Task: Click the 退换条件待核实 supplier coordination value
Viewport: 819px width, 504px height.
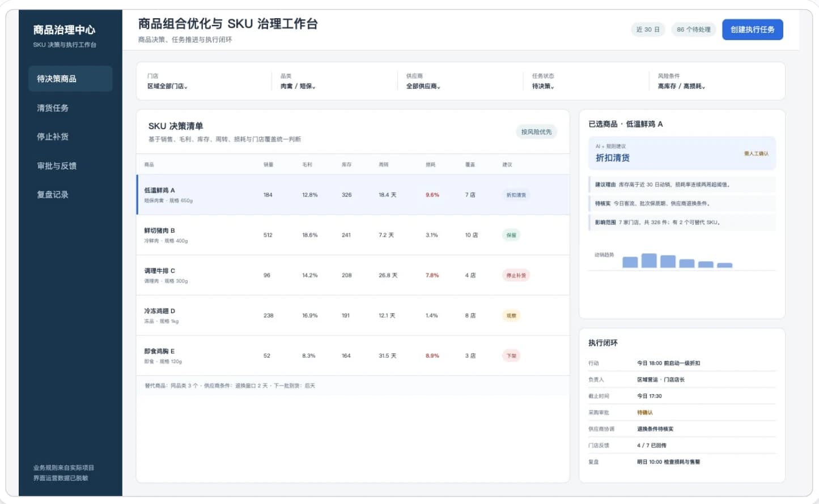Action: click(x=655, y=429)
